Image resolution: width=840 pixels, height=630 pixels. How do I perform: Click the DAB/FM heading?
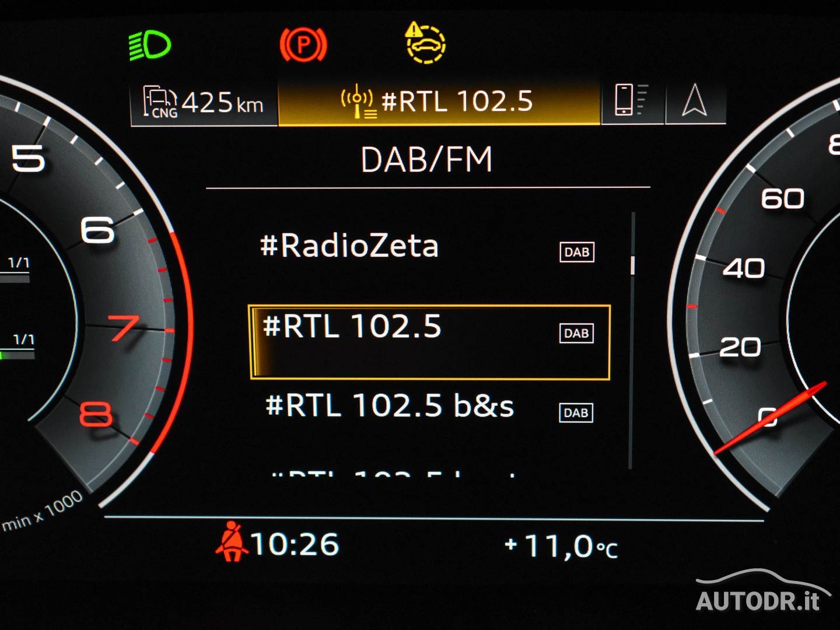click(426, 160)
